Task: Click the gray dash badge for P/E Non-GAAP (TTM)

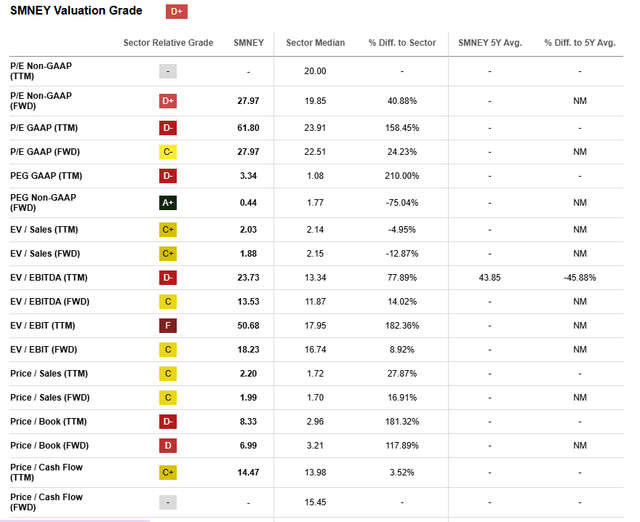Action: [x=168, y=71]
